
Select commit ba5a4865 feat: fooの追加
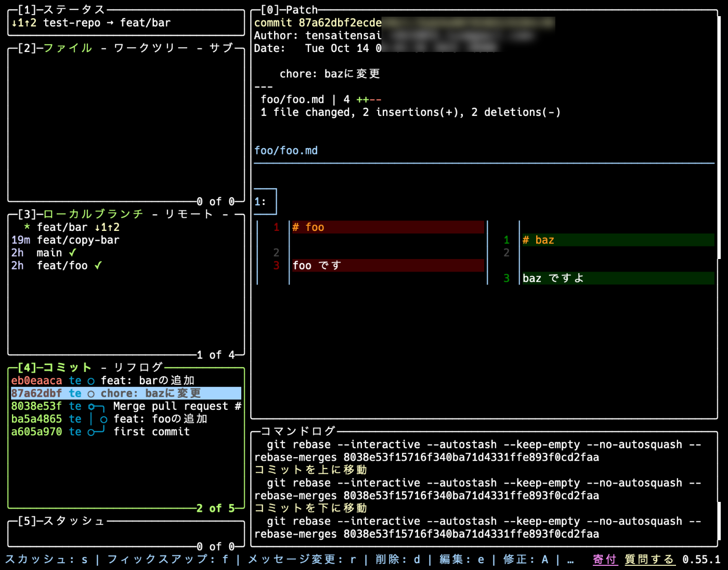[126, 419]
